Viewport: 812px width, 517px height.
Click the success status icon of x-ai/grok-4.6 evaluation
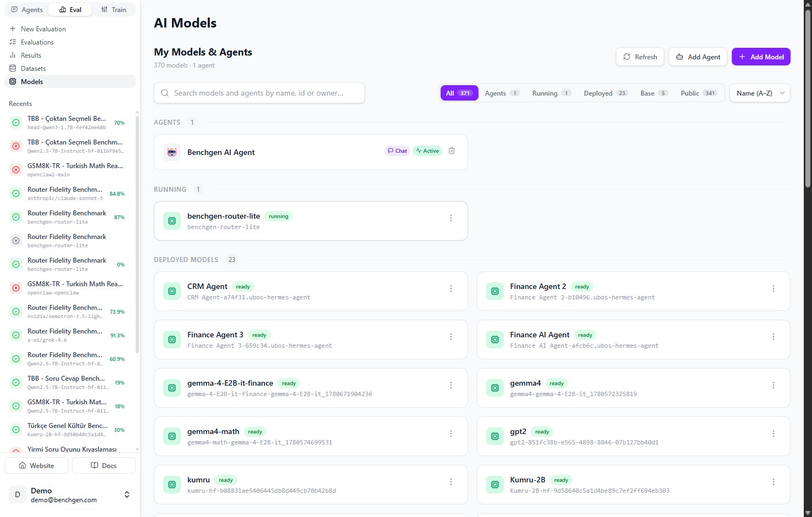point(16,335)
